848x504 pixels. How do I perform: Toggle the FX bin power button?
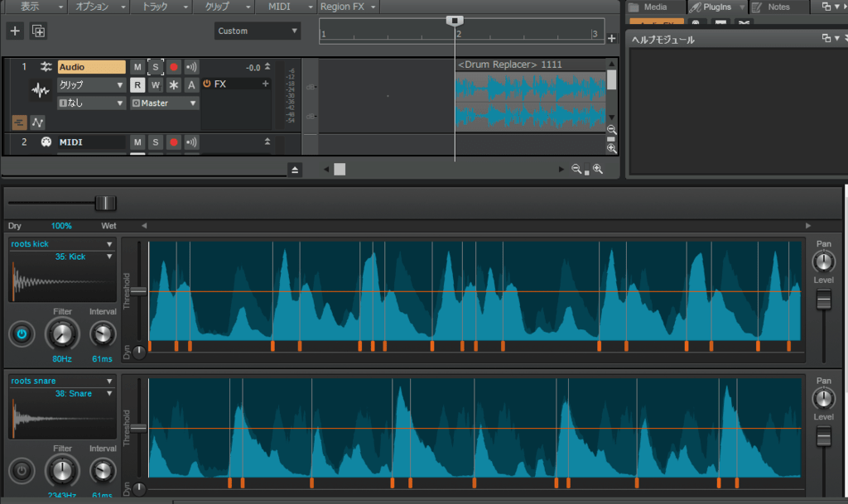(206, 84)
